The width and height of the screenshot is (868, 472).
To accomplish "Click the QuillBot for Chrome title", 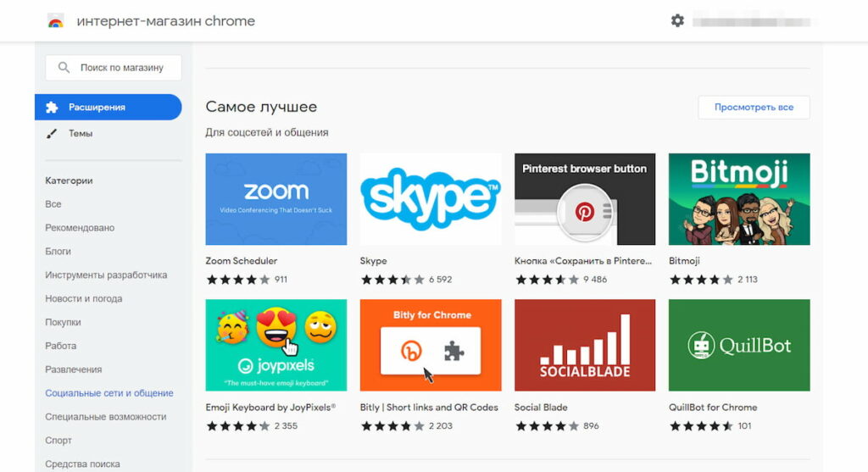I will pyautogui.click(x=713, y=408).
